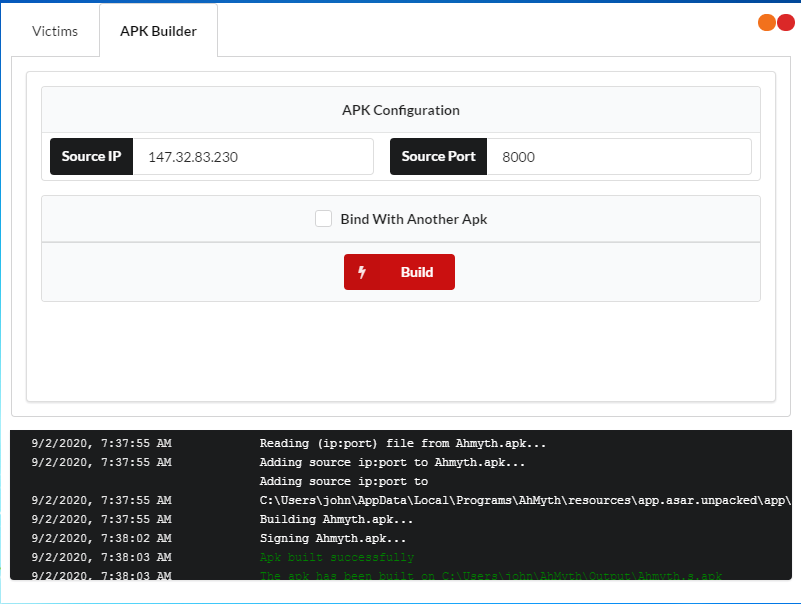Focus the Source IP input field

click(253, 156)
